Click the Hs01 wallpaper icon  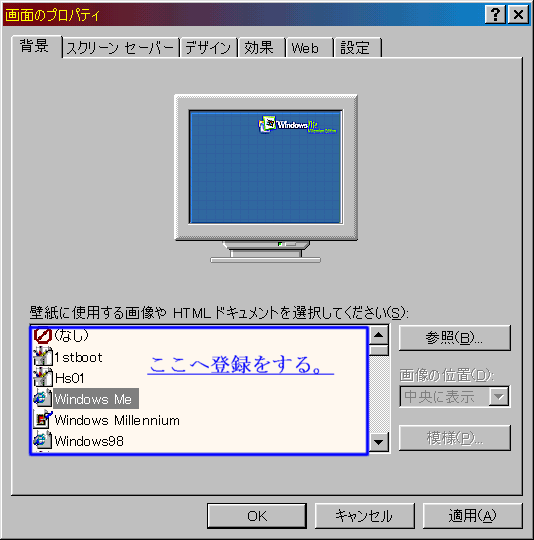point(43,377)
